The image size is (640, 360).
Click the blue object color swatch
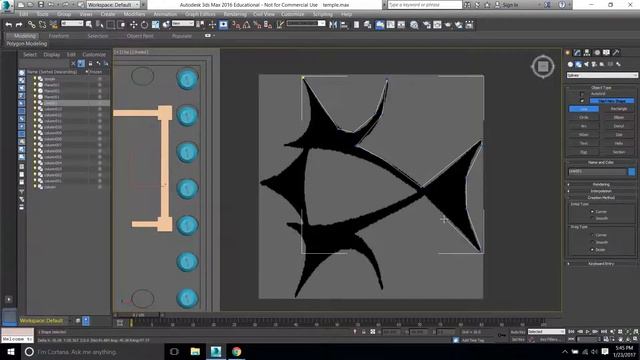(631, 172)
